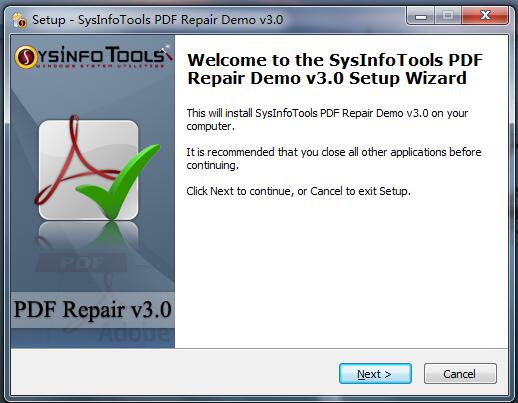Click the PDF Repair v3.0 banner label
518x403 pixels.
[x=93, y=310]
